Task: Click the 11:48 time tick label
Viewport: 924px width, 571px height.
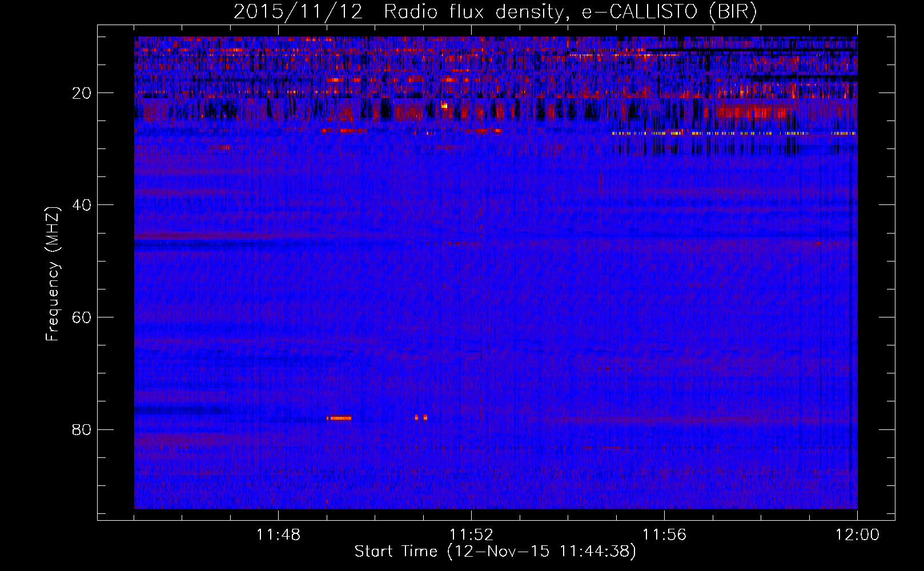Action: tap(278, 535)
